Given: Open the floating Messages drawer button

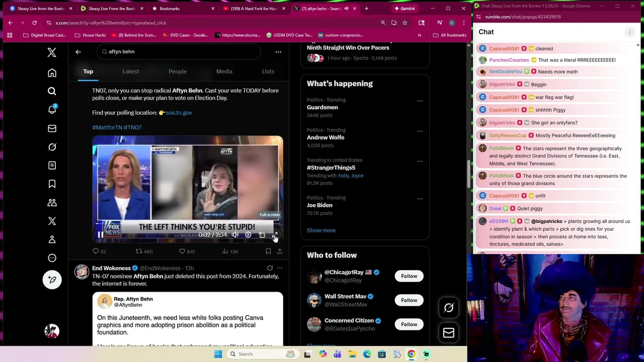Looking at the screenshot, I should (x=449, y=333).
